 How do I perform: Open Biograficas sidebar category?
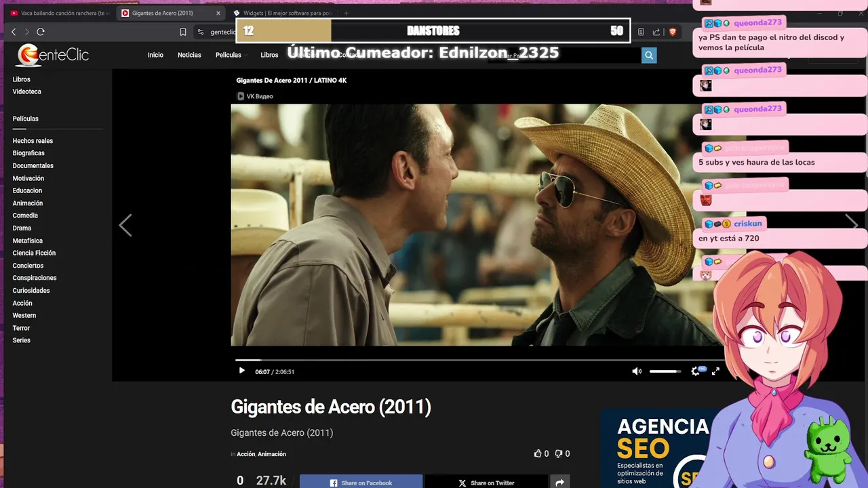(x=28, y=153)
